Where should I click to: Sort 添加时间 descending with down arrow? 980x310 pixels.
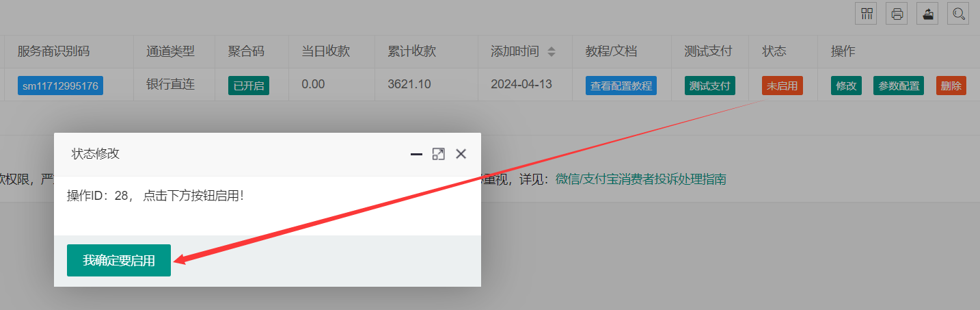point(552,55)
